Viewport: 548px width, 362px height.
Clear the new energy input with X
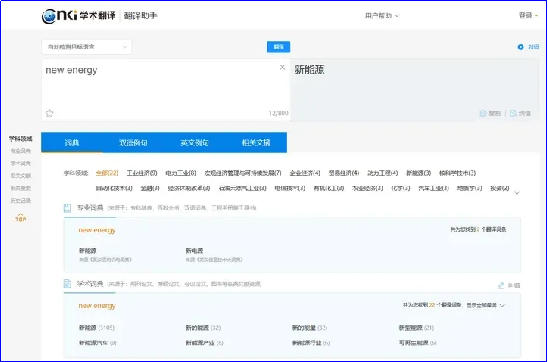282,67
